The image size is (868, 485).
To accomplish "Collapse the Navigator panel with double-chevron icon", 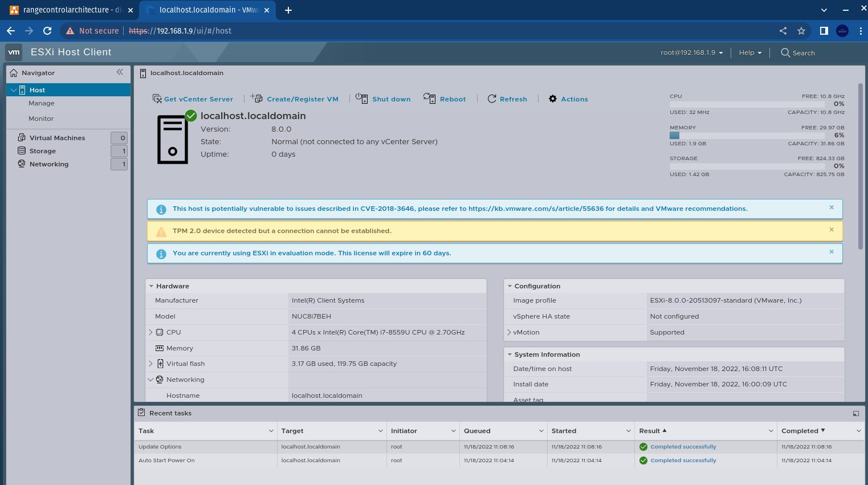I will point(120,72).
